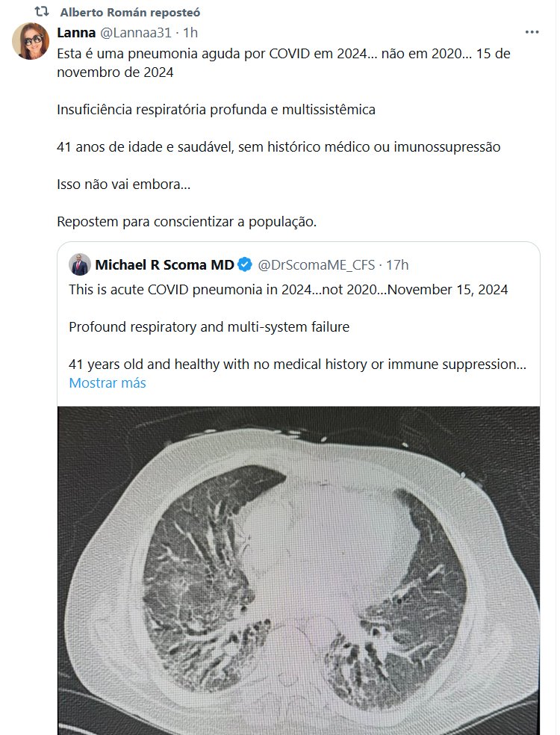Open the 17h timestamp of quoted post
This screenshot has height=735, width=560.
pos(397,265)
